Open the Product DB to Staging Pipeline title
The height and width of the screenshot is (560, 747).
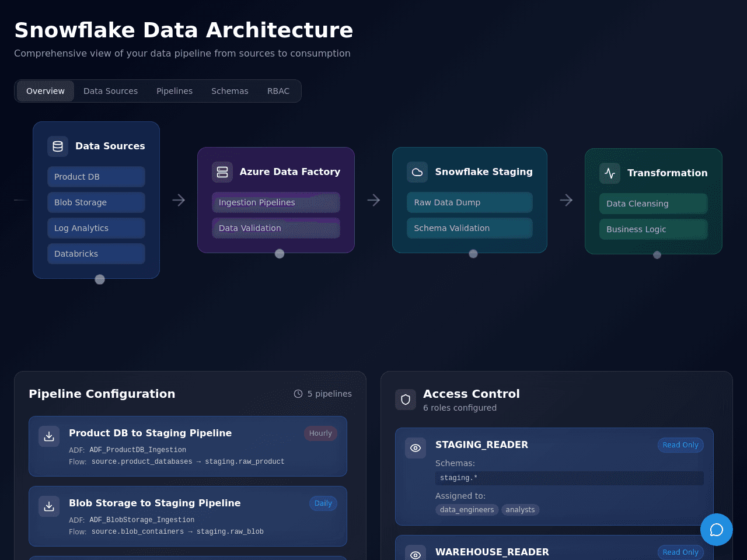[x=150, y=433]
